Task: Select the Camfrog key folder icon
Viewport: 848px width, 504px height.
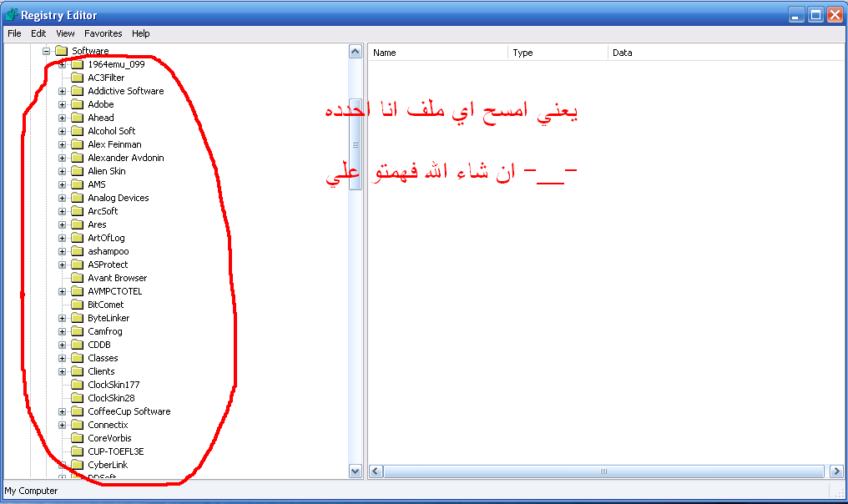Action: point(78,331)
